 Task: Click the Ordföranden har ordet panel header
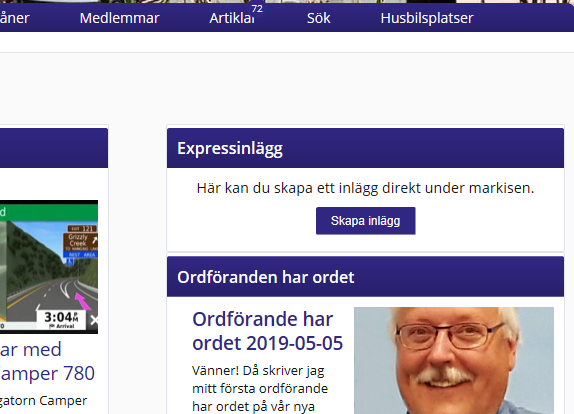365,277
